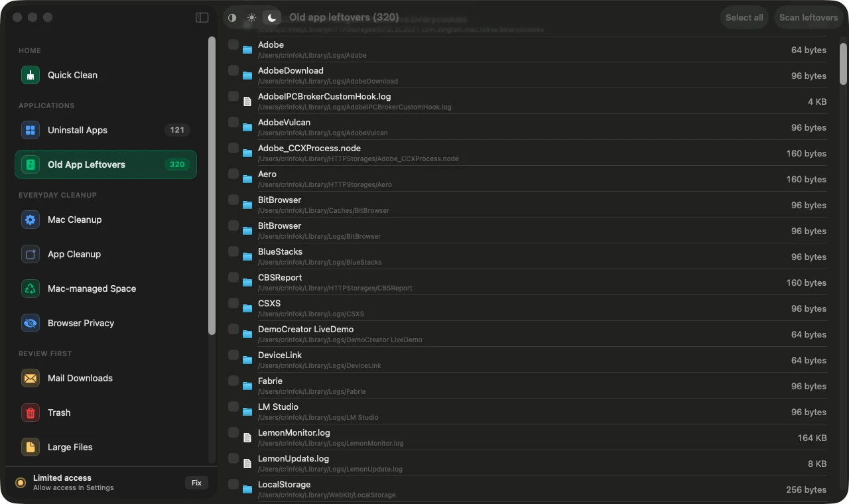Check the BlueStacks checkbox
The image size is (849, 504).
pos(233,251)
